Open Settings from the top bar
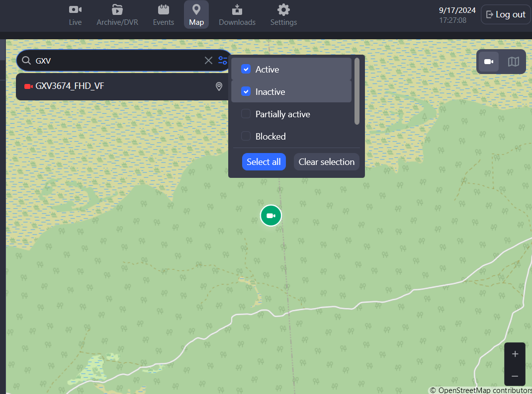Viewport: 532px width, 394px height. [283, 15]
